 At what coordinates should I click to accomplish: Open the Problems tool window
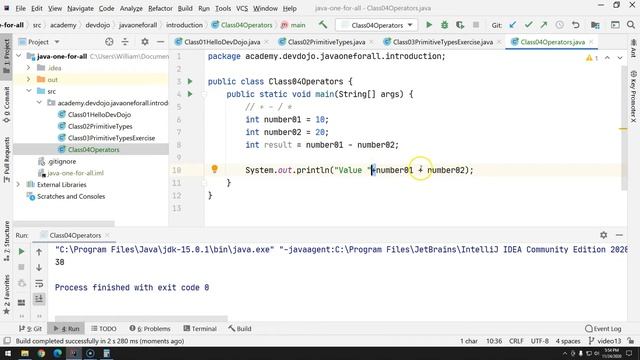point(150,329)
